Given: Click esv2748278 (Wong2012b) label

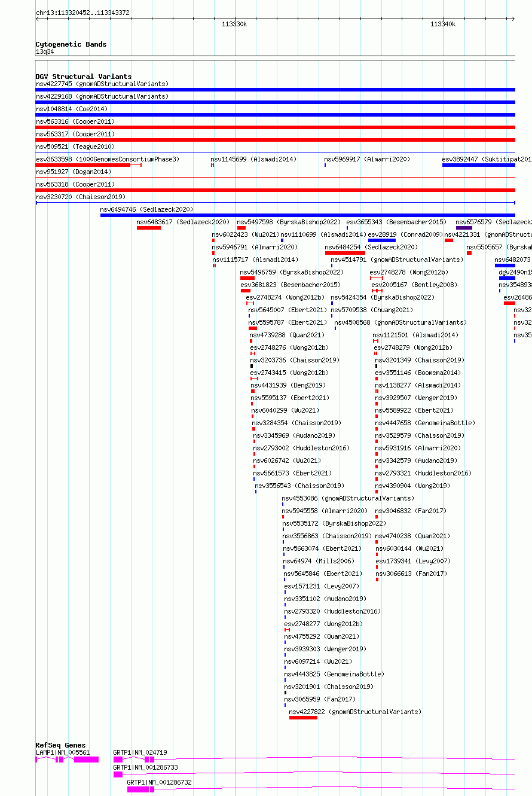Looking at the screenshot, I should point(409,272).
